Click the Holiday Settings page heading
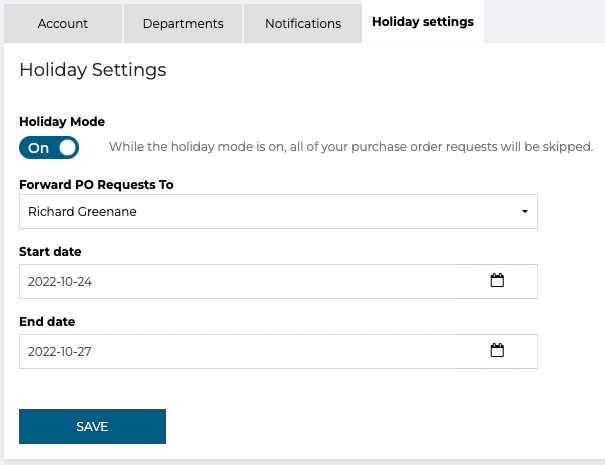This screenshot has height=465, width=605. [x=93, y=70]
